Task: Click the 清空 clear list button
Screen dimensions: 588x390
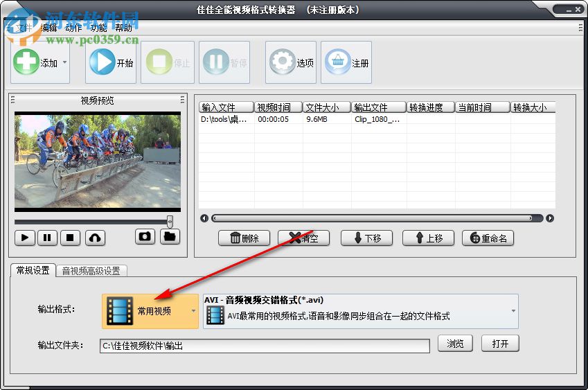Action: point(304,238)
